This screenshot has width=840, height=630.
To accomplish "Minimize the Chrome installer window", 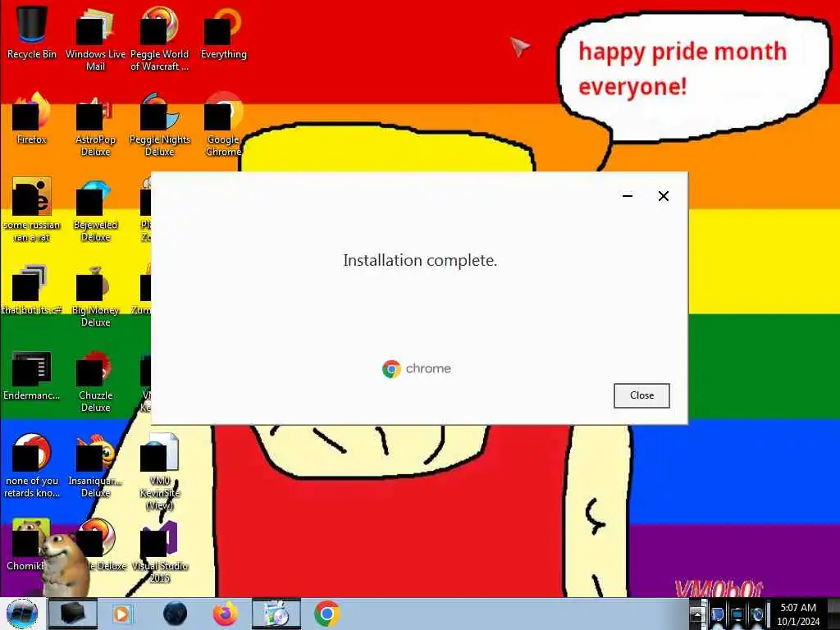I will 628,196.
